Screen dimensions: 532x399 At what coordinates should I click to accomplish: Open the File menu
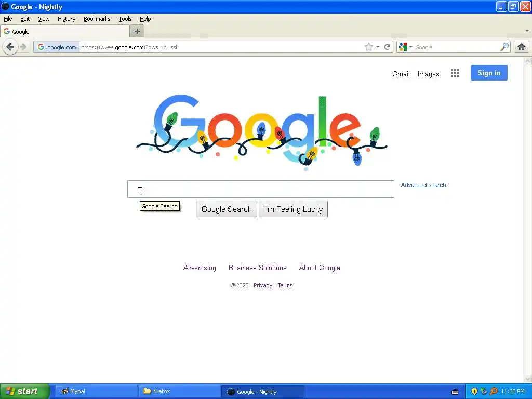[8, 19]
